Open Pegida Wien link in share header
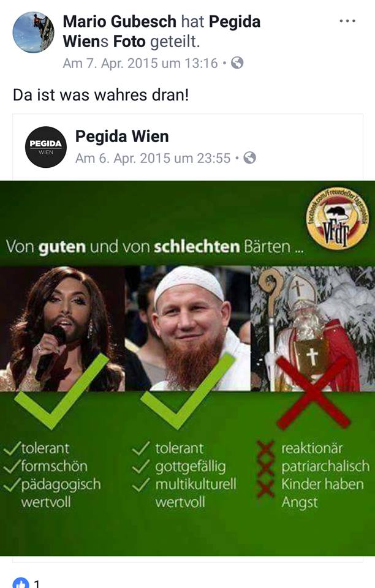 (162, 31)
